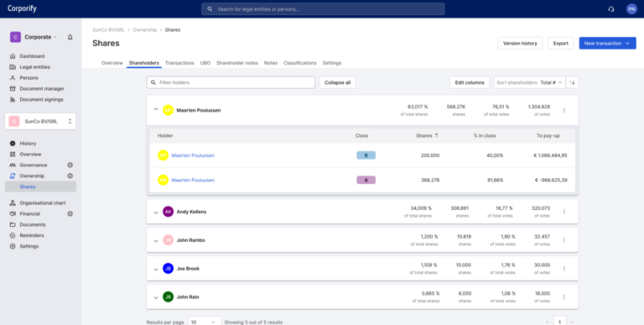Viewport: 644px width, 325px height.
Task: Switch to the Overview tab
Action: point(112,63)
